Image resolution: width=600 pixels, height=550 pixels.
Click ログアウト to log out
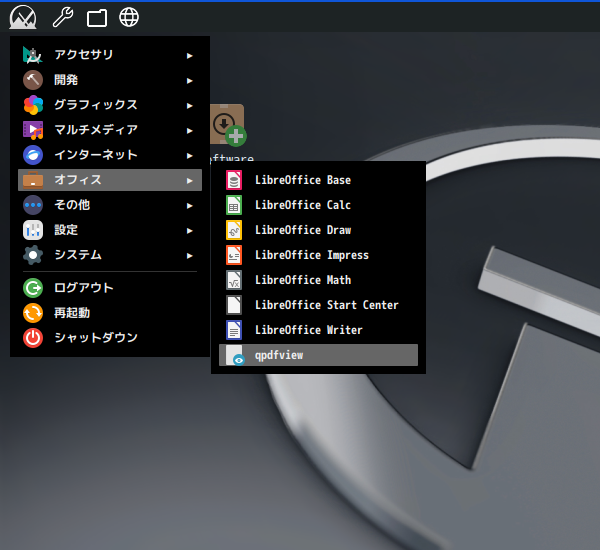tap(84, 288)
